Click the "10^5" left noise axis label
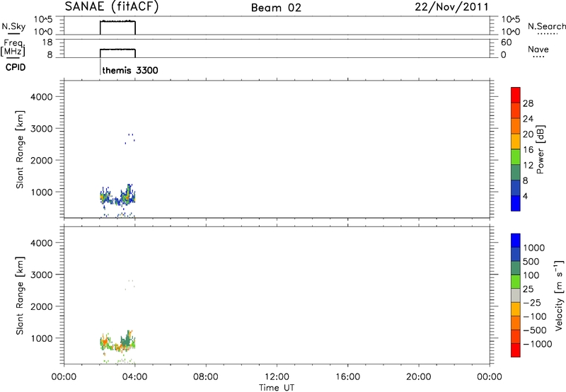 (x=43, y=20)
